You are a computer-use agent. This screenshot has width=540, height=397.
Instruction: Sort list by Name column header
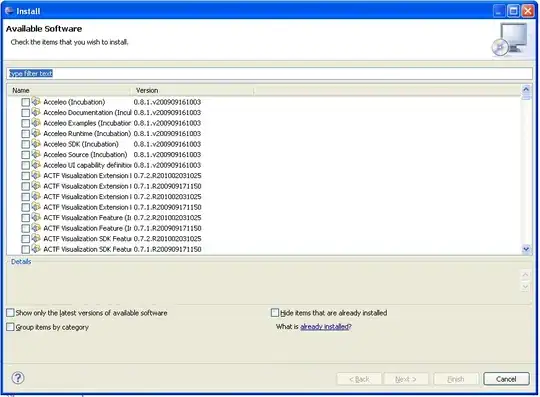(69, 91)
